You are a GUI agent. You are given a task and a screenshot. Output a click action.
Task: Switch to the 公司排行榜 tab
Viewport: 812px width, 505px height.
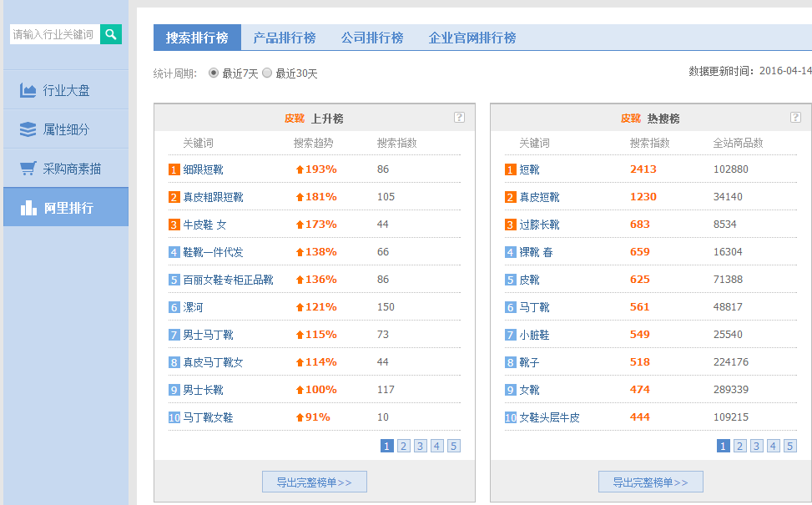371,38
